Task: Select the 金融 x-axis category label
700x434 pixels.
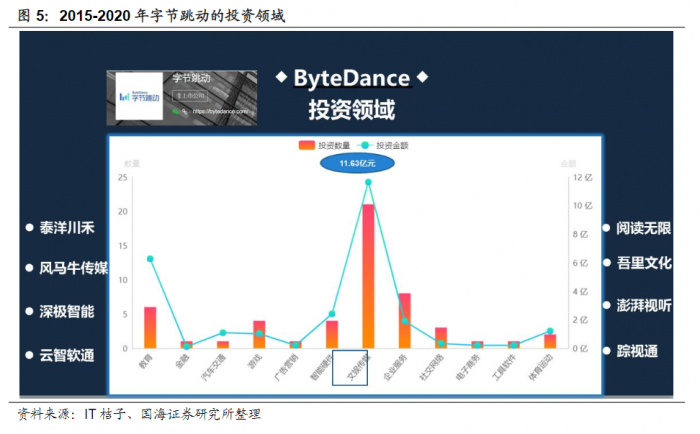Action: (x=182, y=361)
